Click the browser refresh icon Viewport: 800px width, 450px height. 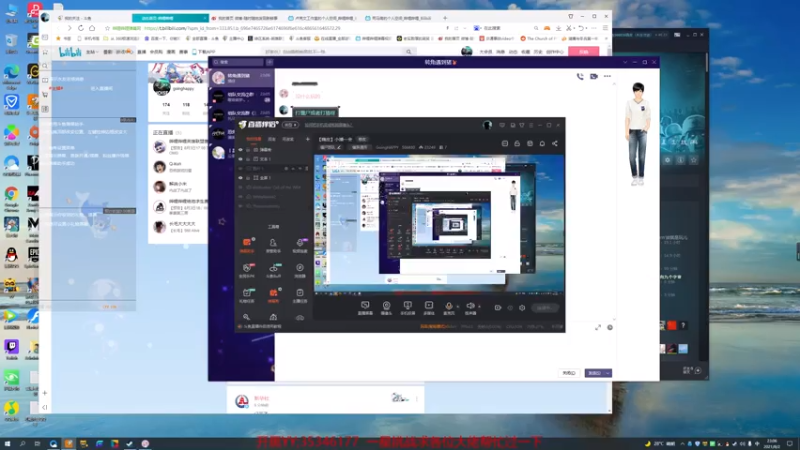point(81,28)
